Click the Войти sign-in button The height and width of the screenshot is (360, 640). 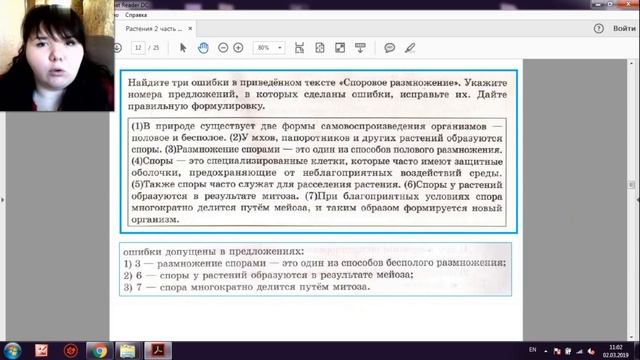click(x=624, y=29)
